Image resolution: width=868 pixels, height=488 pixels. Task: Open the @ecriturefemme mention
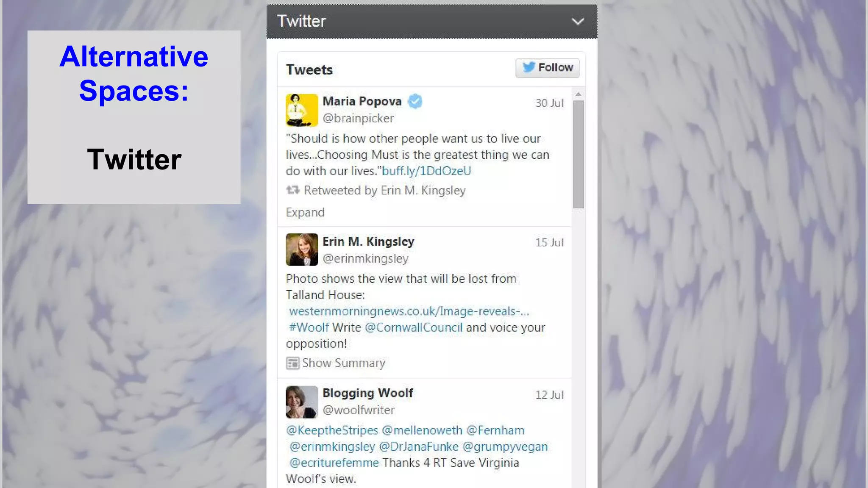pos(334,463)
